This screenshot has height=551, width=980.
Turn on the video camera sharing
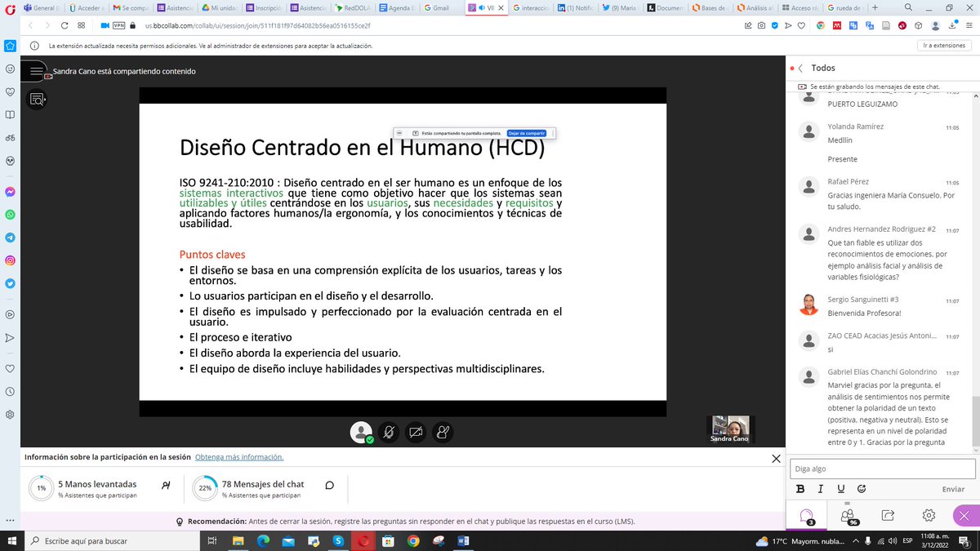415,432
